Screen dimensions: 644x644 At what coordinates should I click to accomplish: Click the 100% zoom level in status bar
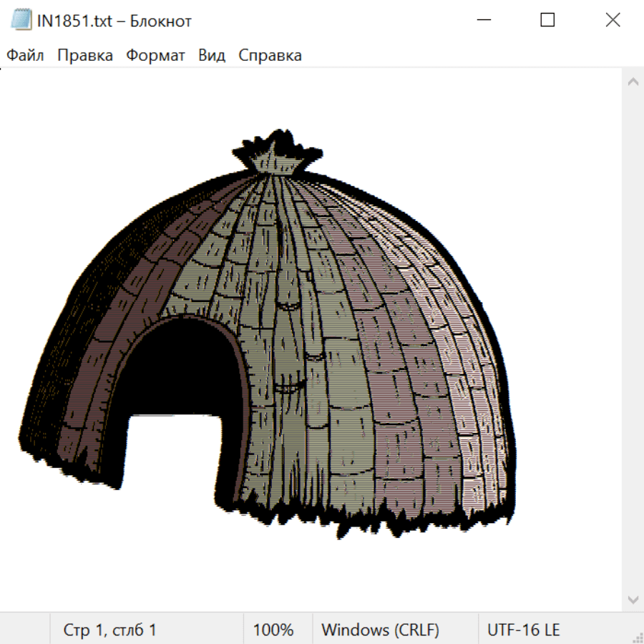coord(273,630)
